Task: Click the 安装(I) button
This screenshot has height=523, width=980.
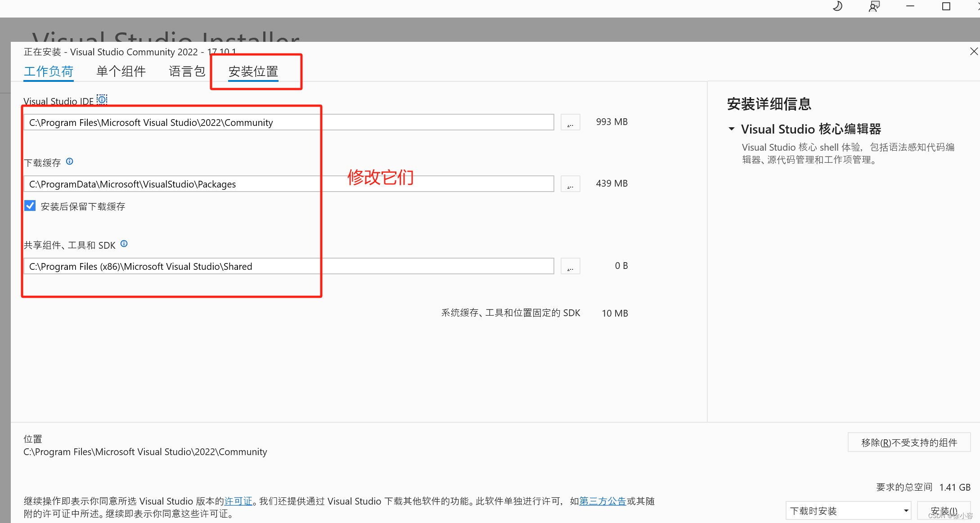Action: coord(944,511)
